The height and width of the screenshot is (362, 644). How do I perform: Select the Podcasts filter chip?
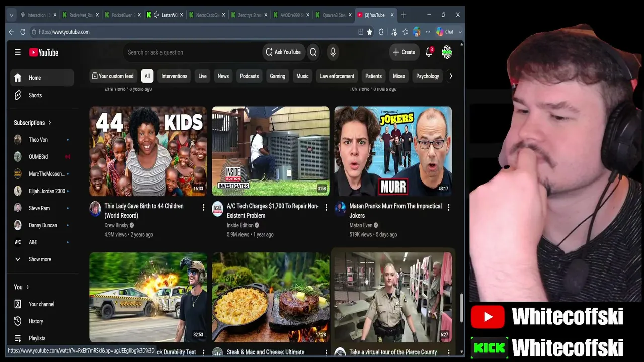pos(249,76)
